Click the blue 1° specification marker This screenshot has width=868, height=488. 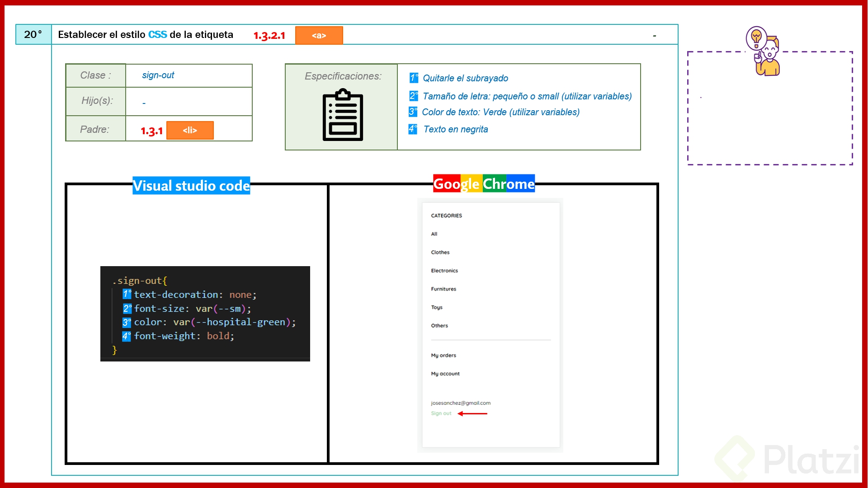413,78
